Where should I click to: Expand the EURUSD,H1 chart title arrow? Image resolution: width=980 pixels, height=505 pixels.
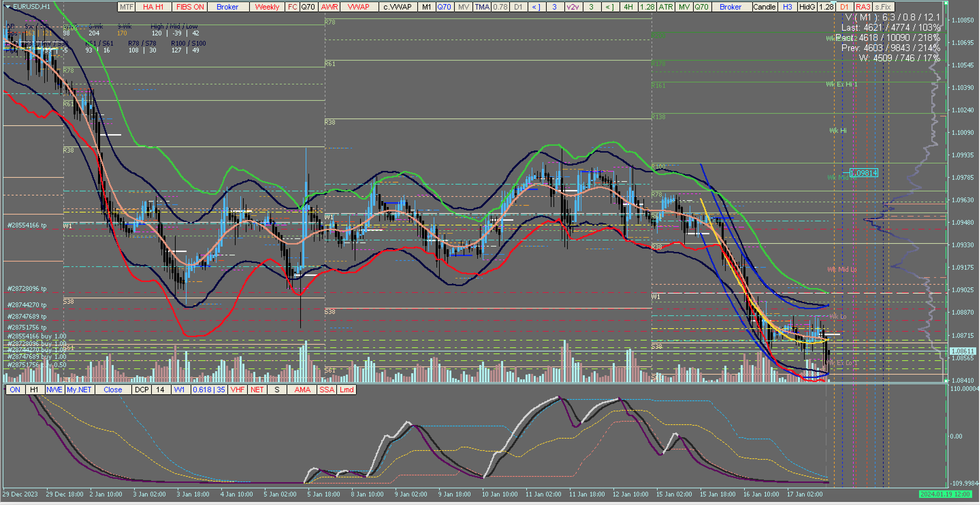7,6
